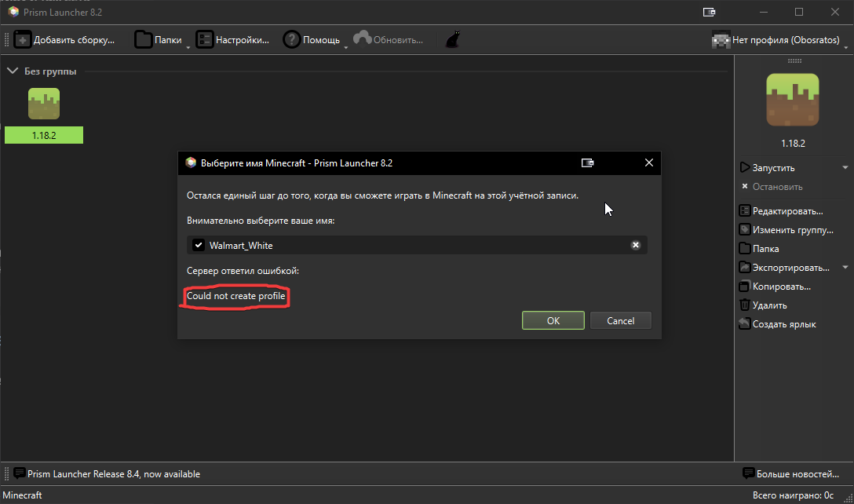Open the Prism Launcher 8.4 news link
This screenshot has height=504, width=854.
[114, 474]
